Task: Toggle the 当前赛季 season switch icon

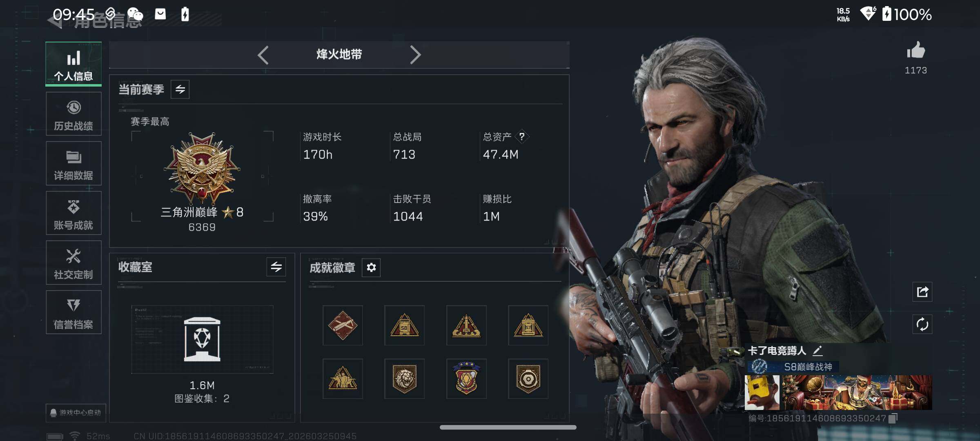Action: [x=180, y=89]
